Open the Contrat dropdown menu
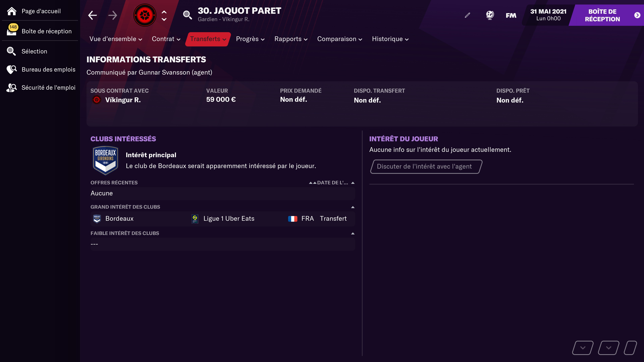This screenshot has width=644, height=362. pos(166,39)
